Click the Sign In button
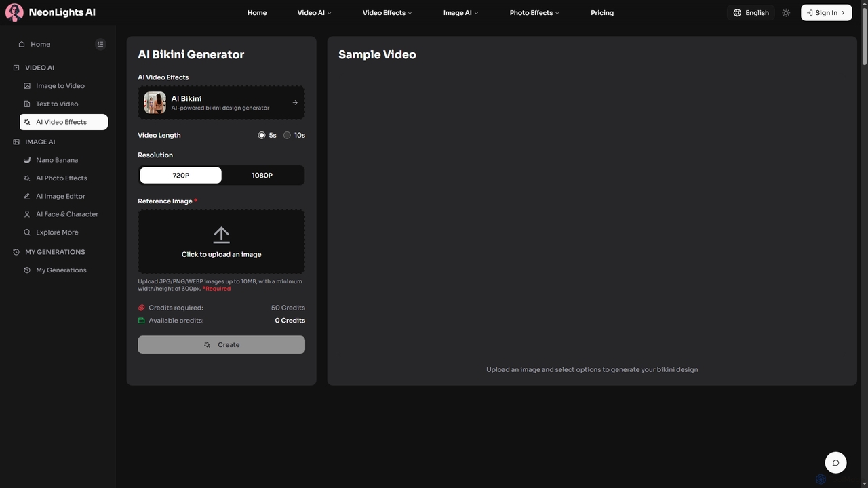The width and height of the screenshot is (868, 488). [x=826, y=12]
